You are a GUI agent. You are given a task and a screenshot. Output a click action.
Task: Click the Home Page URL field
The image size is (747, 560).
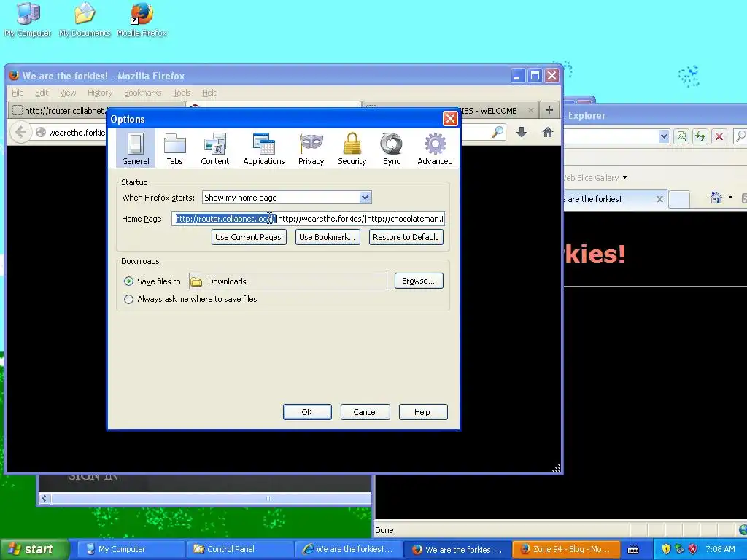309,219
